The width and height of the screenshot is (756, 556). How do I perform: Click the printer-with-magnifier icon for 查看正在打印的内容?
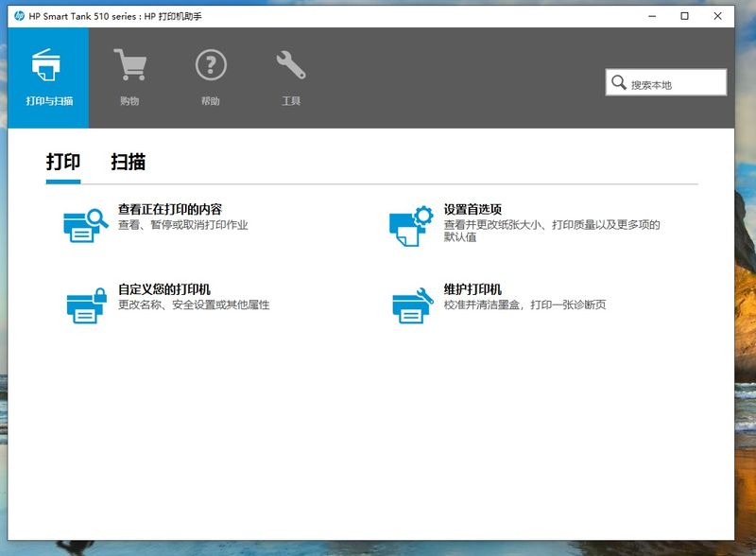[85, 225]
